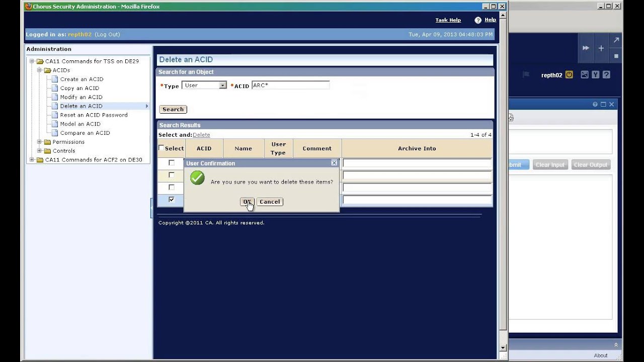
Task: Open Copy an ACID in the tree
Action: pos(79,88)
